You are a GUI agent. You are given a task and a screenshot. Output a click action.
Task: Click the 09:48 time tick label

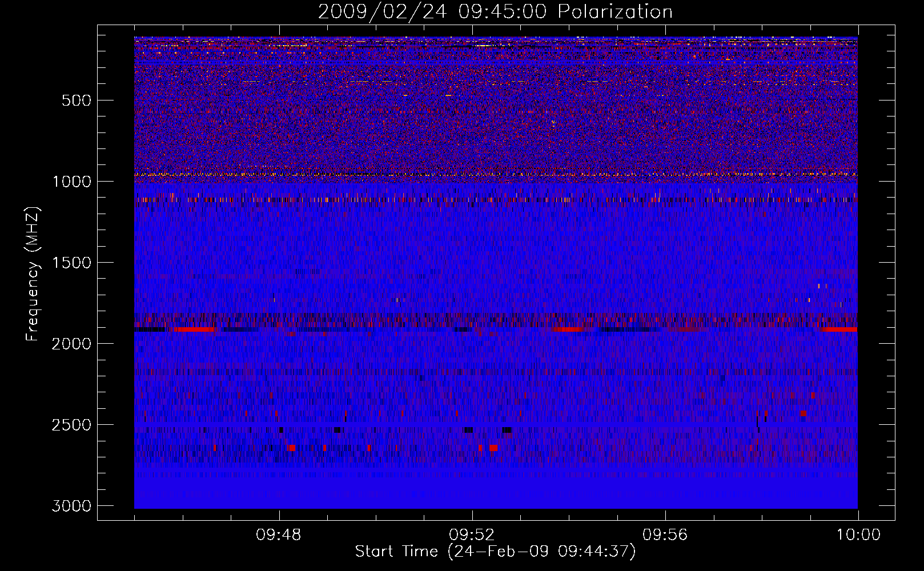click(279, 535)
